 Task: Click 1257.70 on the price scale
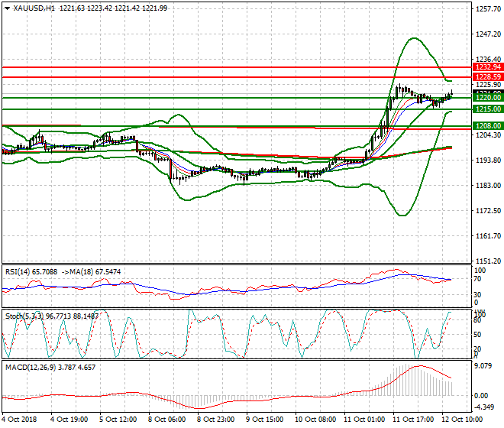486,9
